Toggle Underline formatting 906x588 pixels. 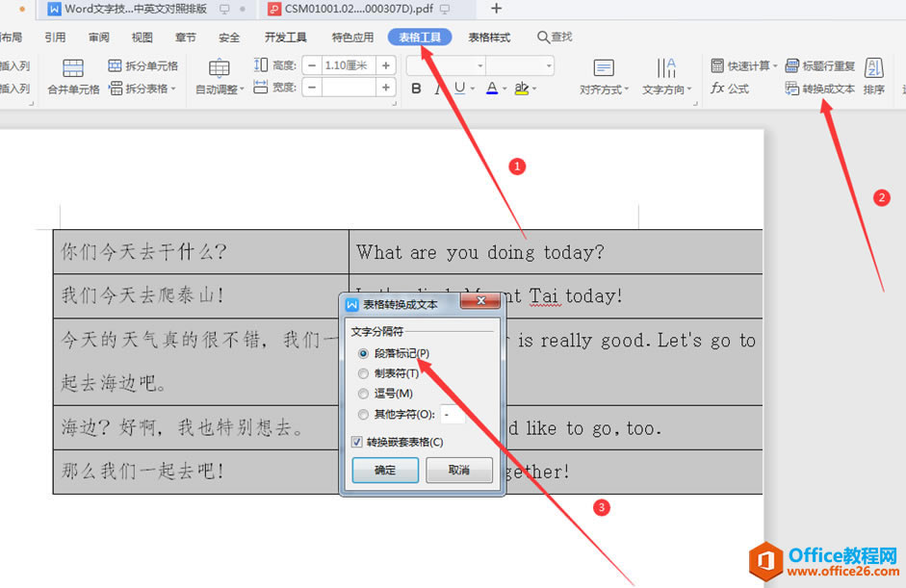click(x=459, y=88)
